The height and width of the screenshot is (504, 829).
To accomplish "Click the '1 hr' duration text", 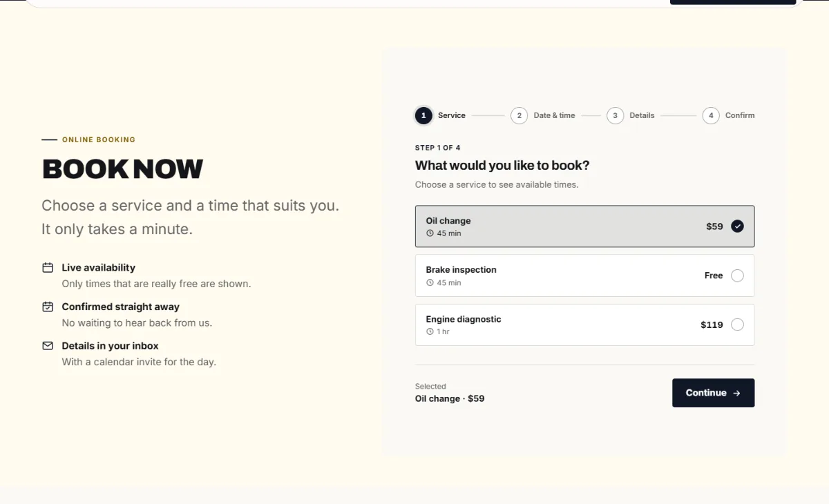I will pyautogui.click(x=443, y=332).
